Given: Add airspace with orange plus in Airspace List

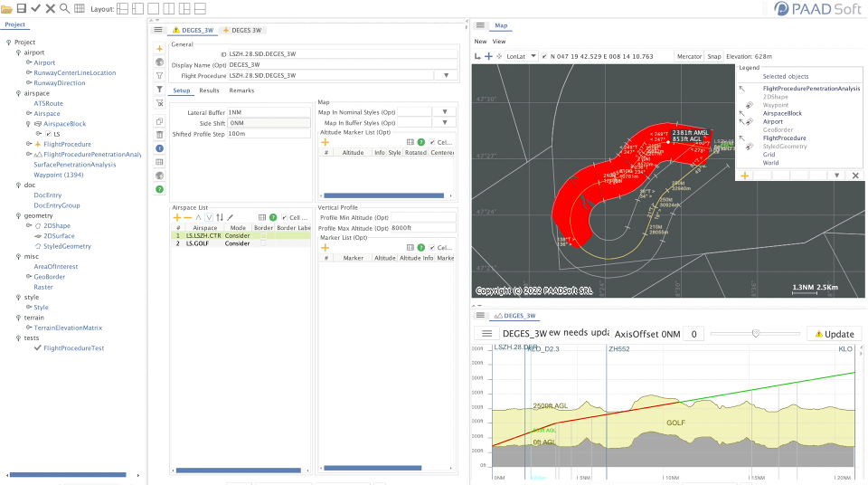Looking at the screenshot, I should (177, 217).
